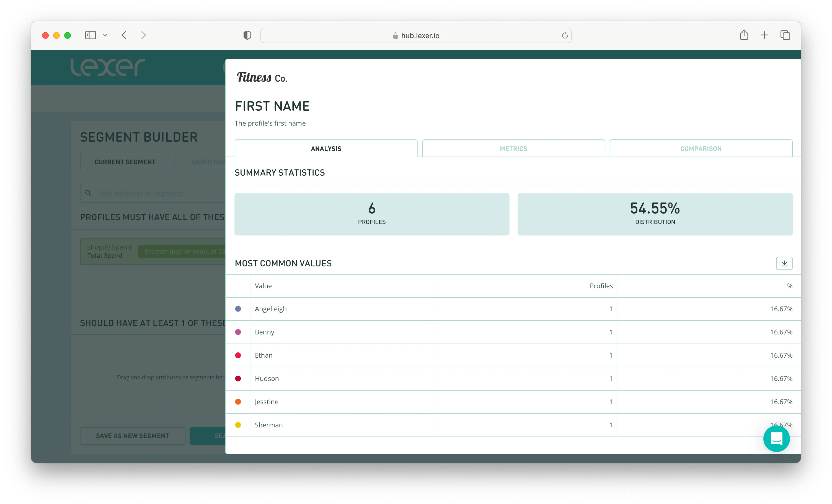The height and width of the screenshot is (504, 832).
Task: Click the download values icon
Action: click(x=784, y=263)
